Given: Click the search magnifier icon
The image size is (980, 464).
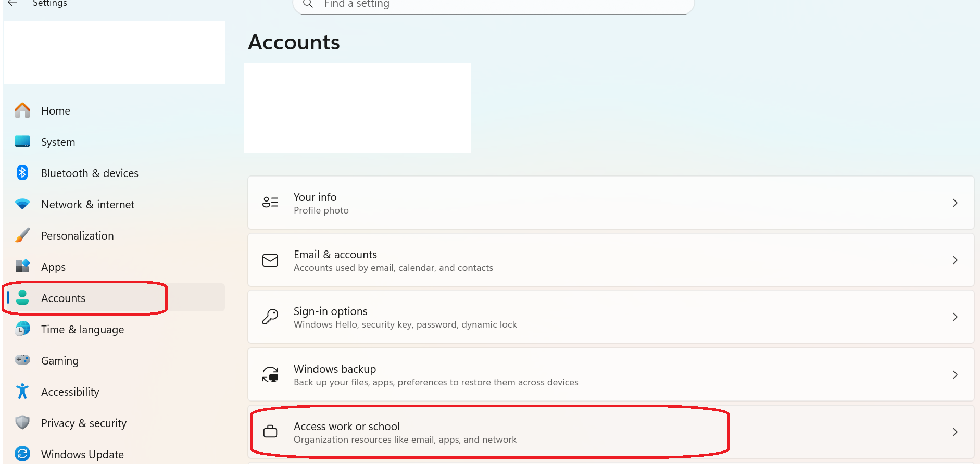Looking at the screenshot, I should pyautogui.click(x=308, y=4).
